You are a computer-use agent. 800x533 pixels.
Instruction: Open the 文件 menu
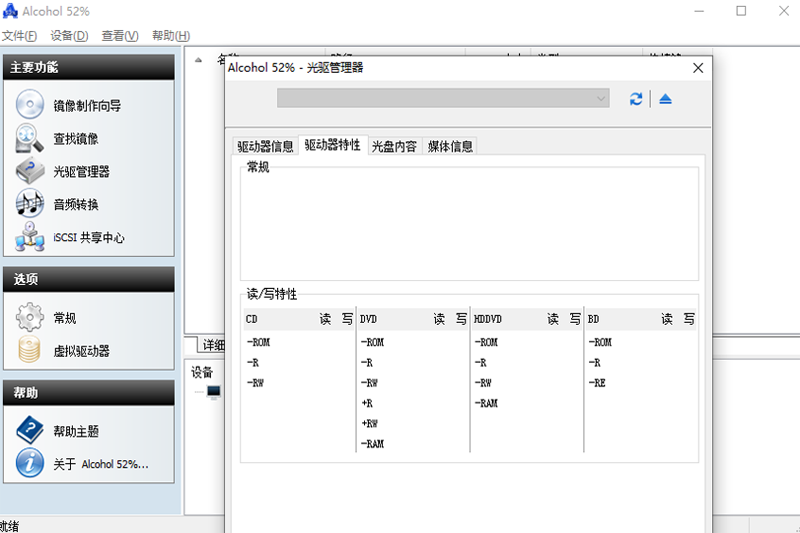pos(19,36)
